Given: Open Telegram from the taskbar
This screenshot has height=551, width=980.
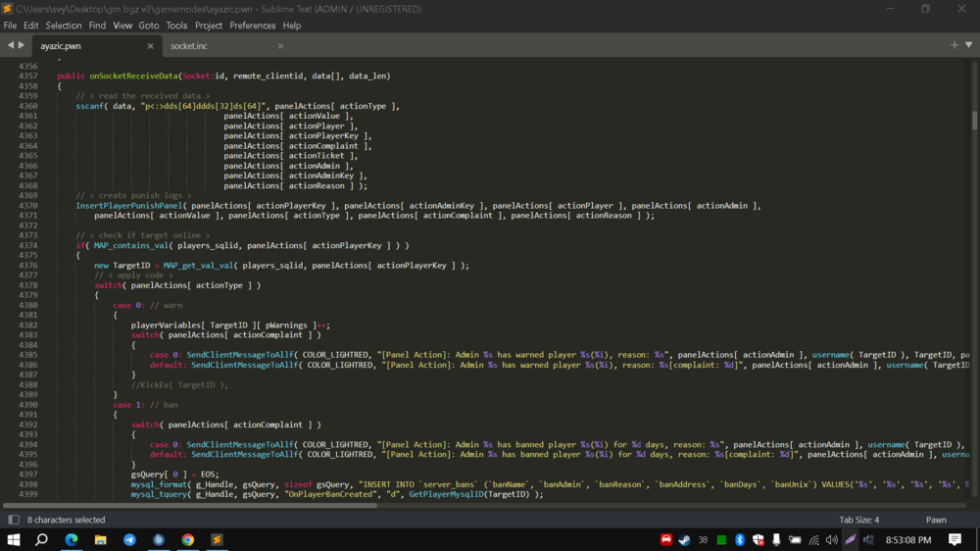Looking at the screenshot, I should (129, 539).
